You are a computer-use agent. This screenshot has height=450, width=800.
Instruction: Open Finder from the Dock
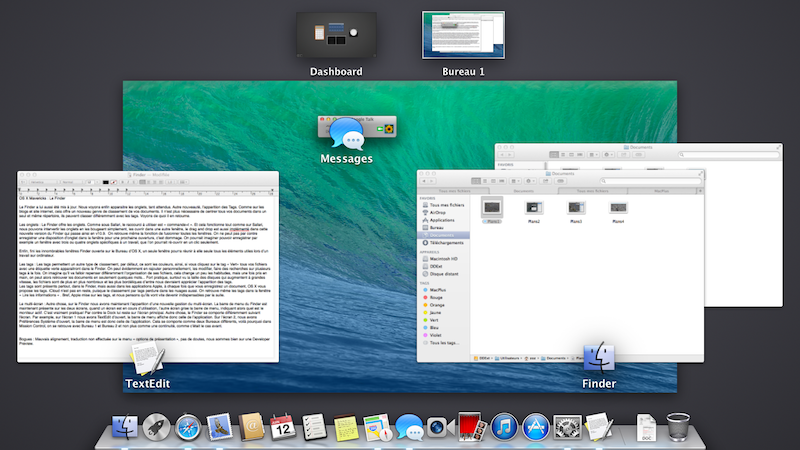125,427
